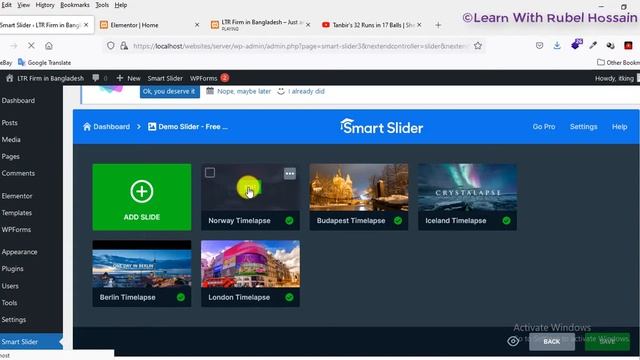The height and width of the screenshot is (360, 640).
Task: Open the View menu
Action: (x=23, y=5)
